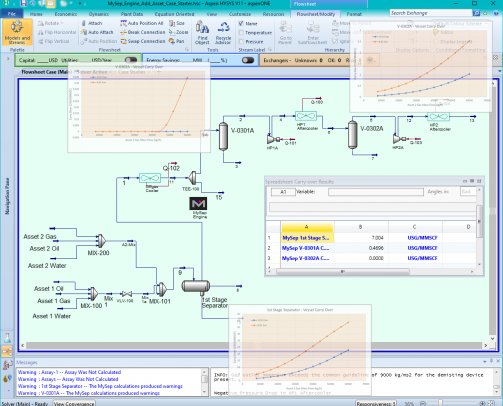Click warning 'Assay-1 -- Assay Was Not Calculated'

pos(70,372)
